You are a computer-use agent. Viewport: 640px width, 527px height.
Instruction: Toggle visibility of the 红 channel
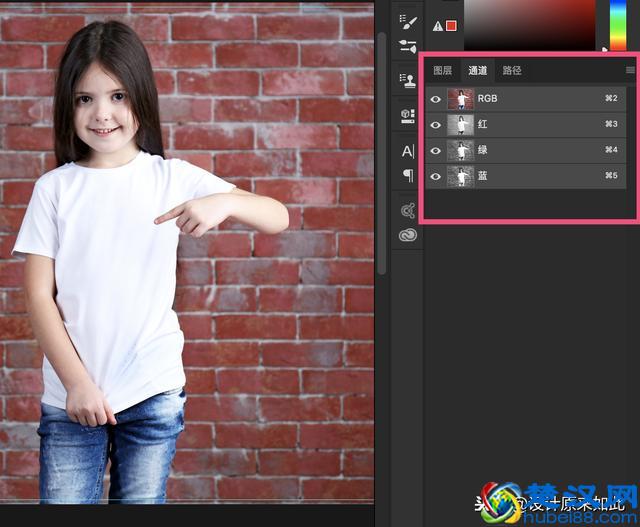[435, 125]
